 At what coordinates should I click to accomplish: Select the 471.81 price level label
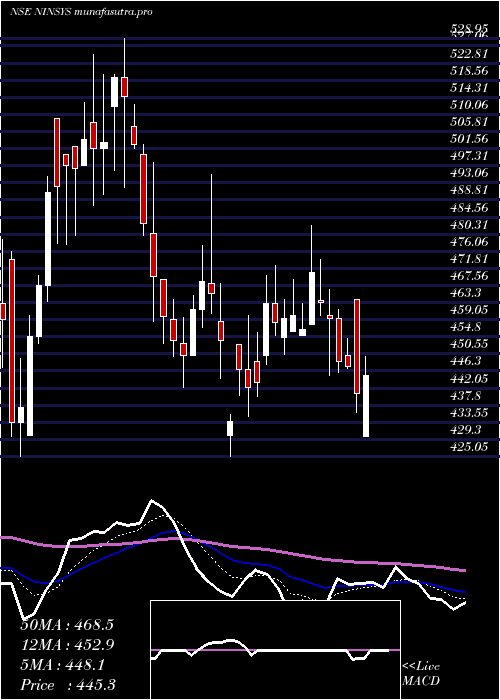point(468,258)
